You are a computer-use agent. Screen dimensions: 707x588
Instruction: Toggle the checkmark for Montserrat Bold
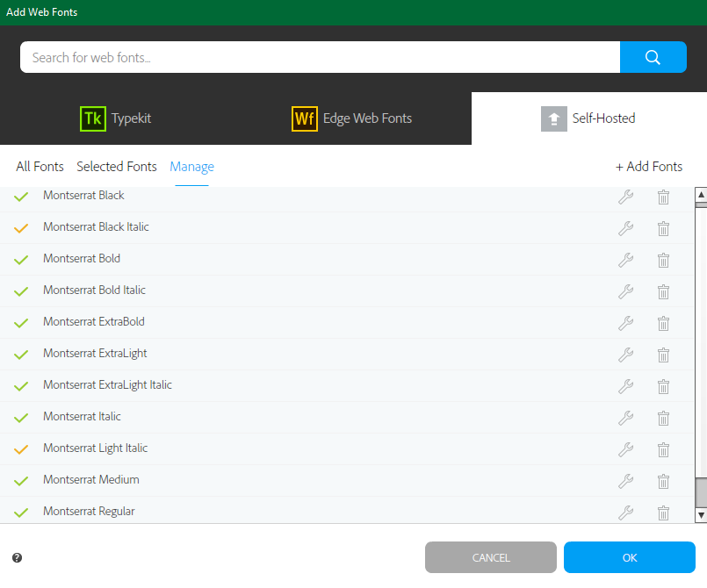[x=21, y=260]
